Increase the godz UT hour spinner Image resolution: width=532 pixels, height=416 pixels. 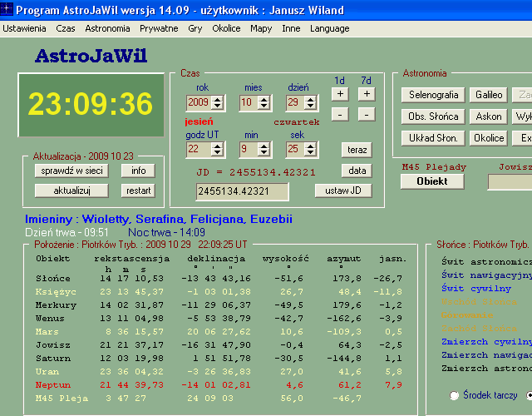click(x=217, y=146)
